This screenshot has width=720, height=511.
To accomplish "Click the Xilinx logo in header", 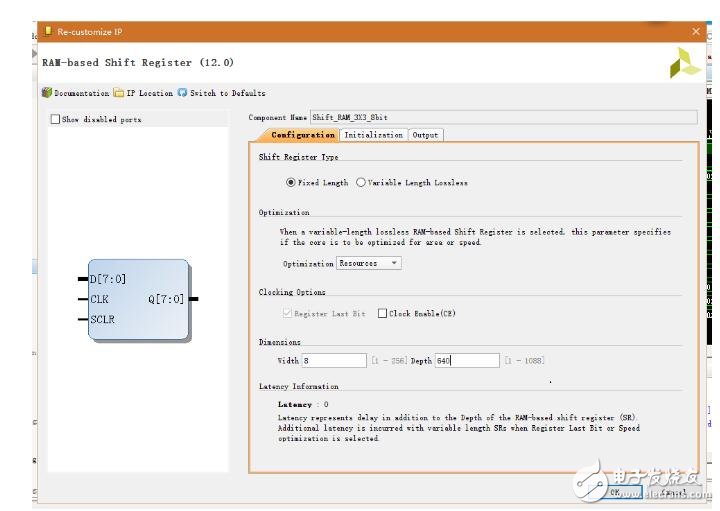I will [x=685, y=62].
